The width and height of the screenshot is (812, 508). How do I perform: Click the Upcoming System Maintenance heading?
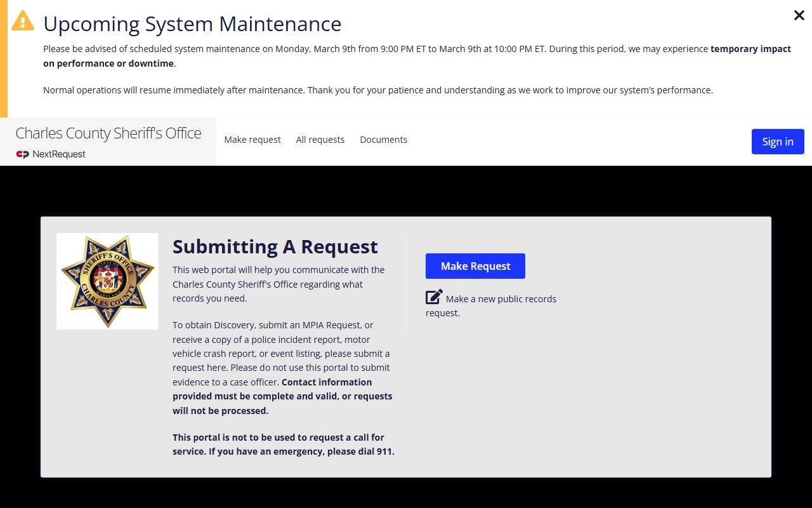[x=192, y=24]
